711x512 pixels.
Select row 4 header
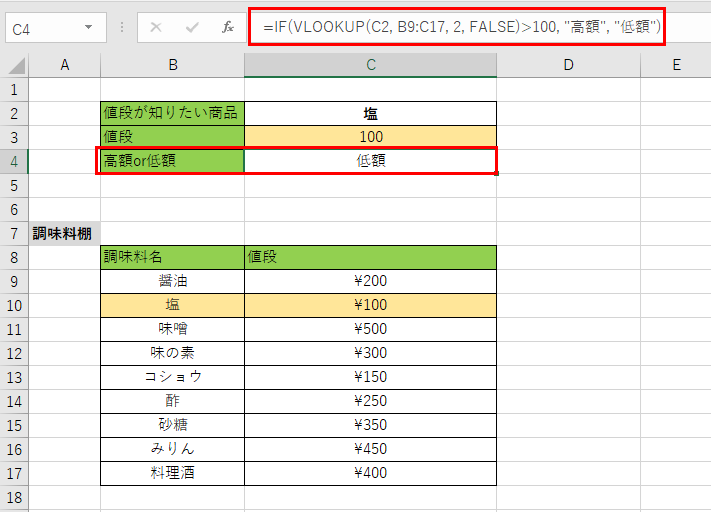pyautogui.click(x=14, y=161)
